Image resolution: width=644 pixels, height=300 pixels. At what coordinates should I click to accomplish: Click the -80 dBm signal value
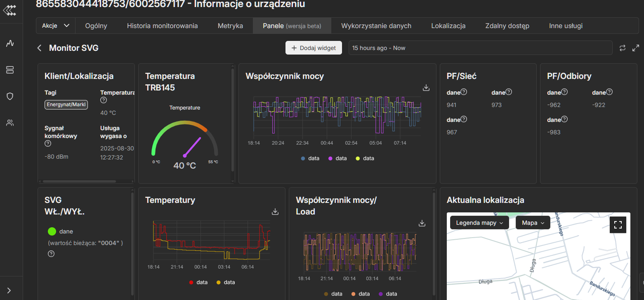pyautogui.click(x=57, y=157)
